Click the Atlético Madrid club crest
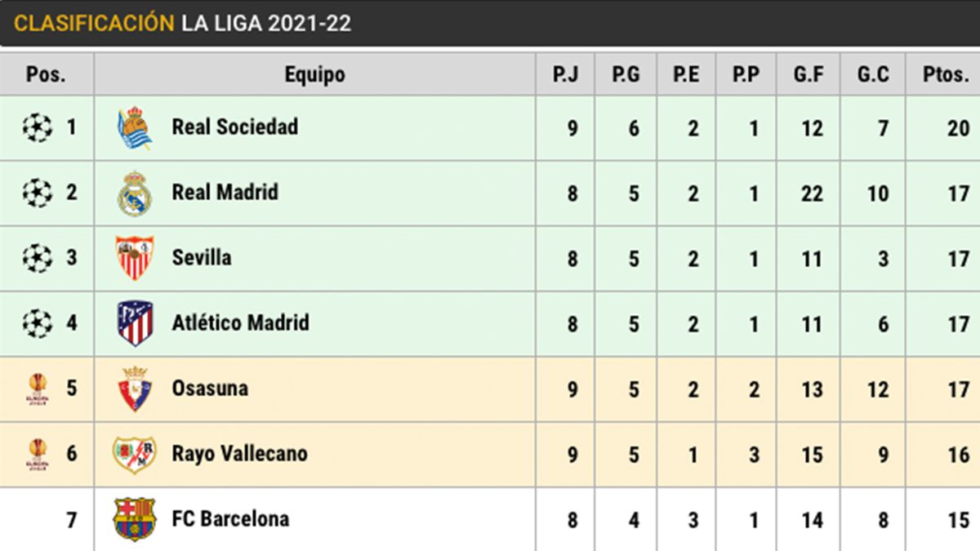 [135, 323]
